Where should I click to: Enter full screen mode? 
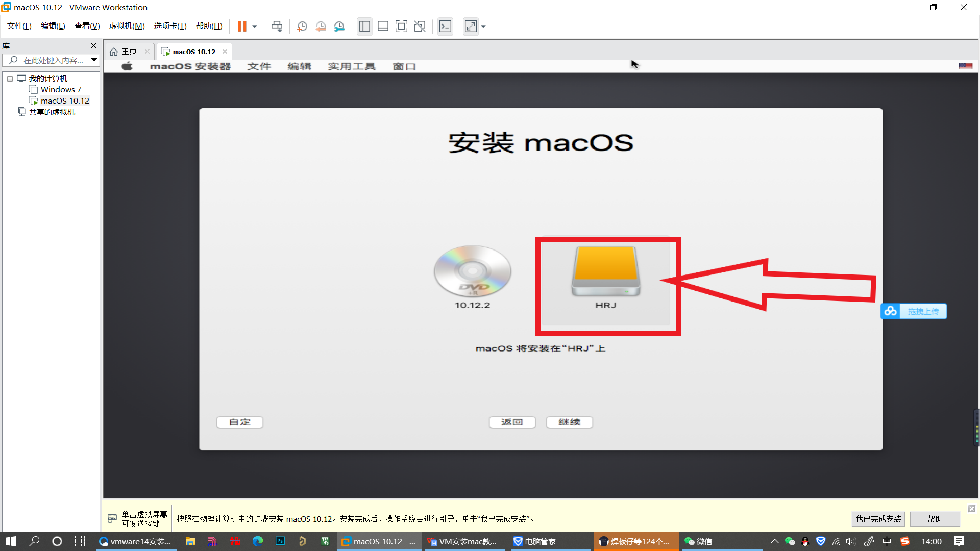pyautogui.click(x=401, y=27)
